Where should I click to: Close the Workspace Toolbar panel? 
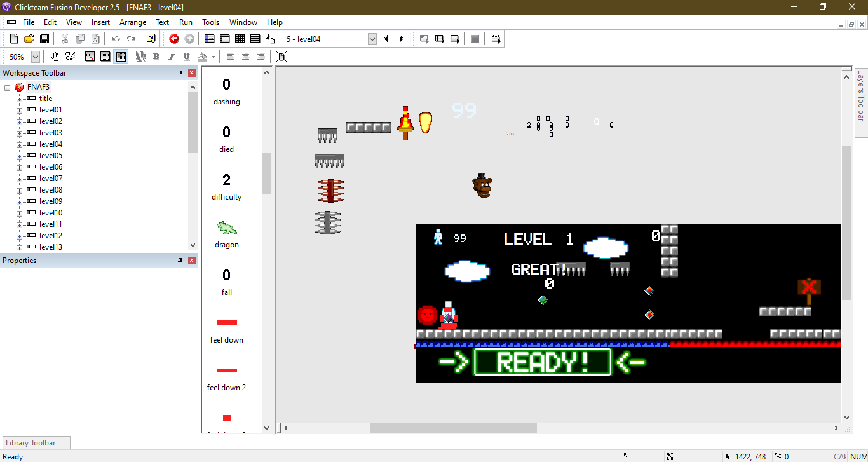(192, 73)
